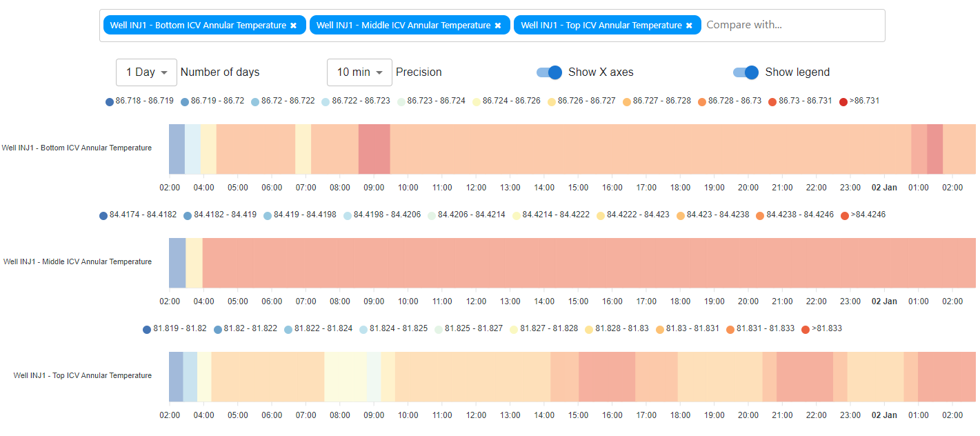Viewport: 980px width, 436px height.
Task: Dismiss the Middle ICV Annular Temperature chip
Action: coord(499,24)
